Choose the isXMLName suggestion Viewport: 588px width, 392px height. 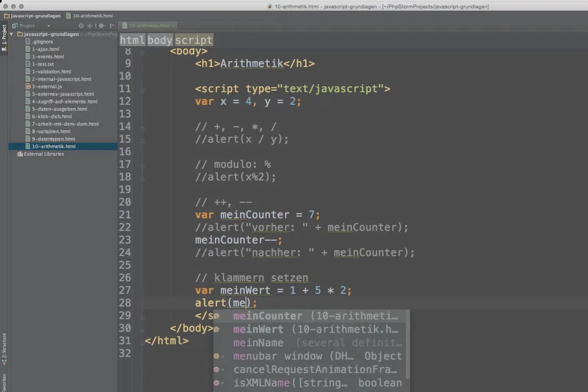(x=309, y=383)
